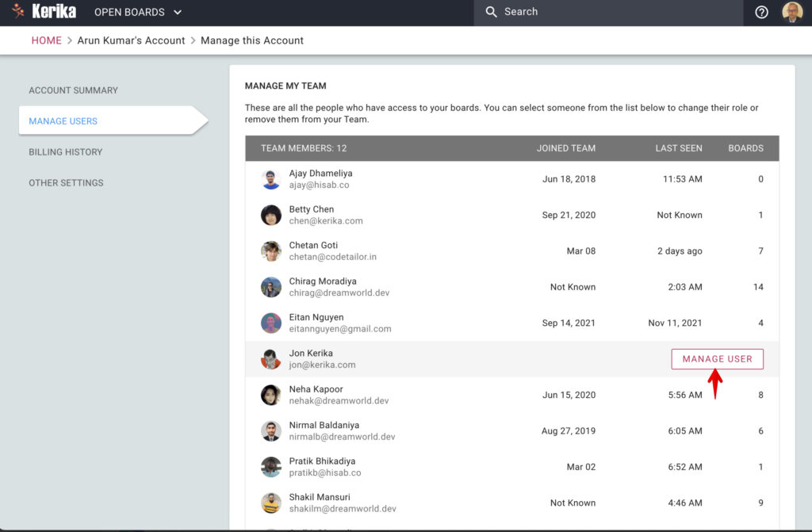The image size is (812, 532).
Task: Open the Account Summary tab
Action: [74, 90]
